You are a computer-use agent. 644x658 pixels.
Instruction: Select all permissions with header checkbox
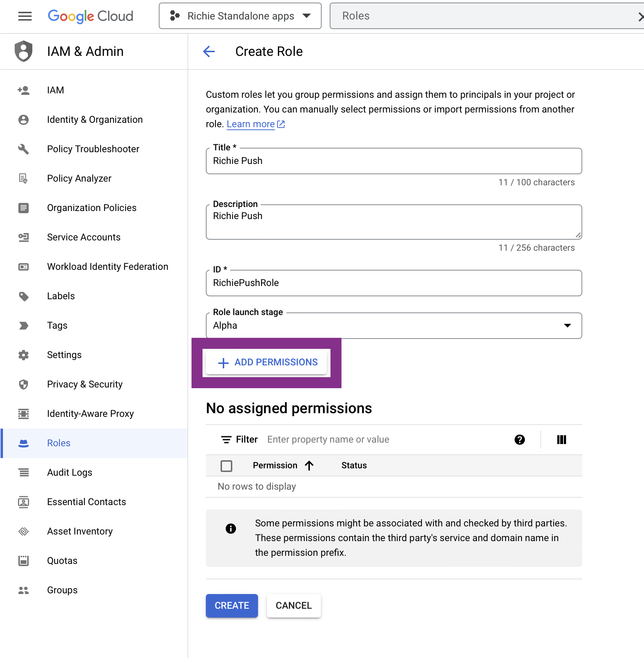click(x=226, y=465)
